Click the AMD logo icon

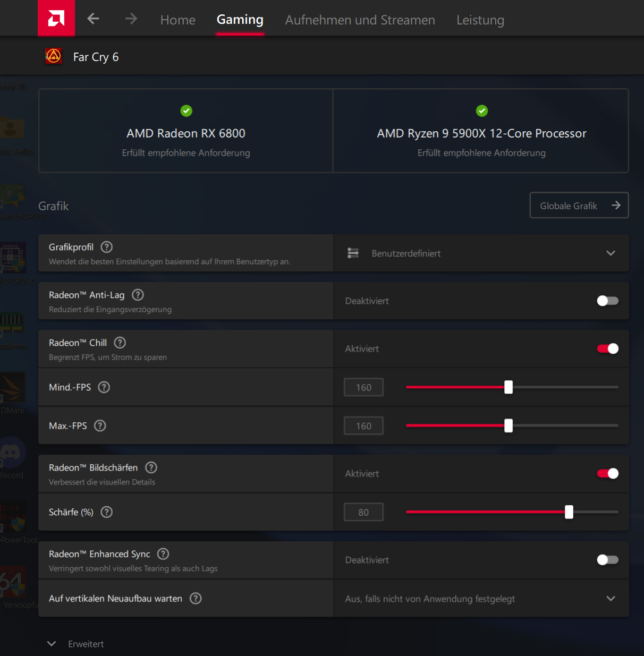point(56,18)
